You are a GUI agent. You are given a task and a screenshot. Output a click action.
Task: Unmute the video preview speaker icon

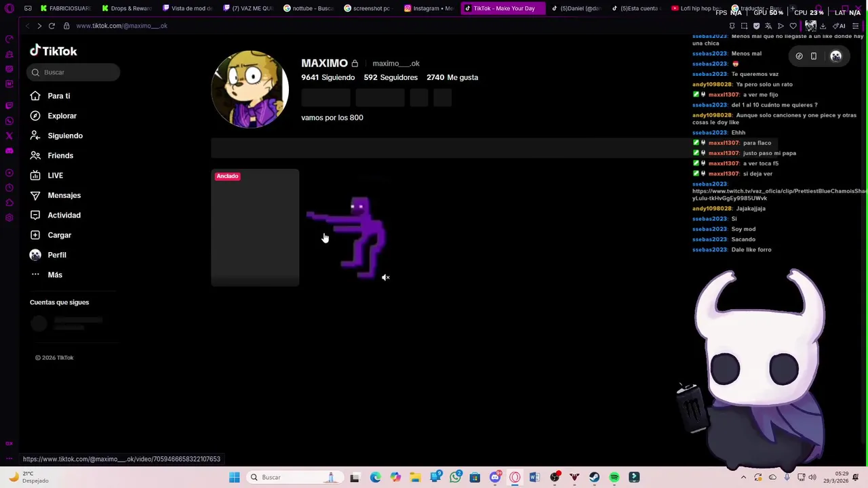(x=385, y=277)
